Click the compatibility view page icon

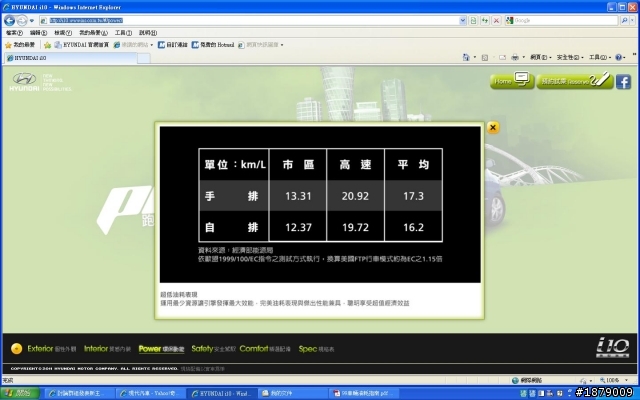(473, 20)
